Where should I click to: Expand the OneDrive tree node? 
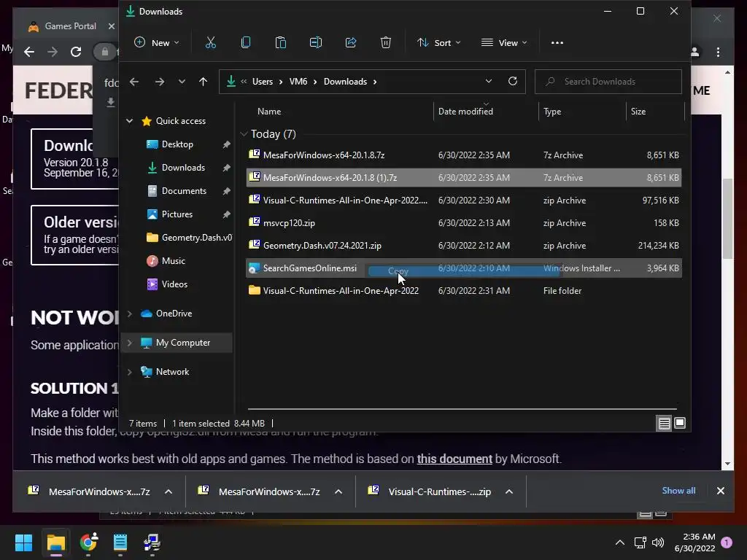[130, 314]
